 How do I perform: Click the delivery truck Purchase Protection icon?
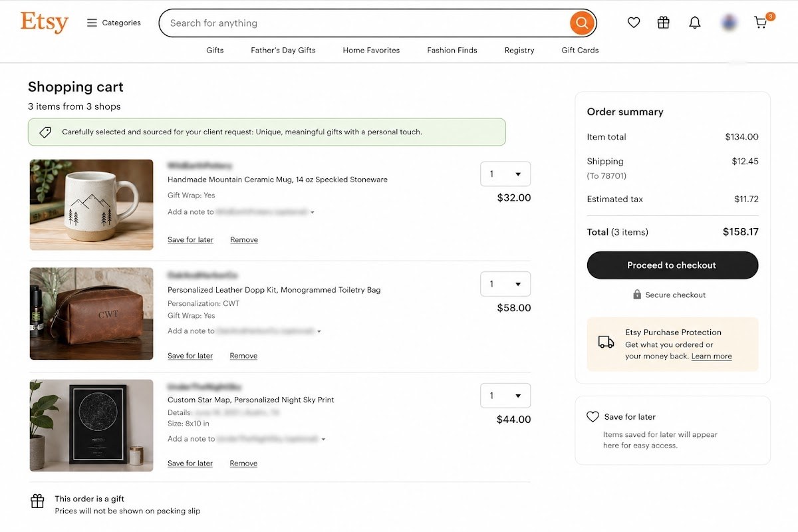pos(606,342)
